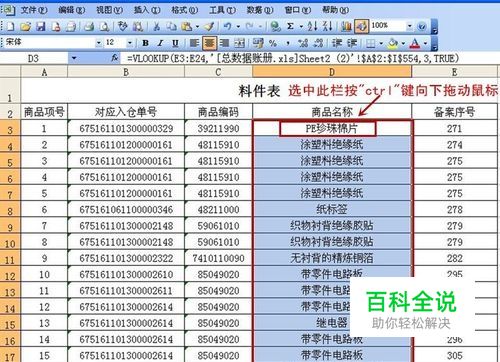Apply percent style formatting

tap(273, 43)
